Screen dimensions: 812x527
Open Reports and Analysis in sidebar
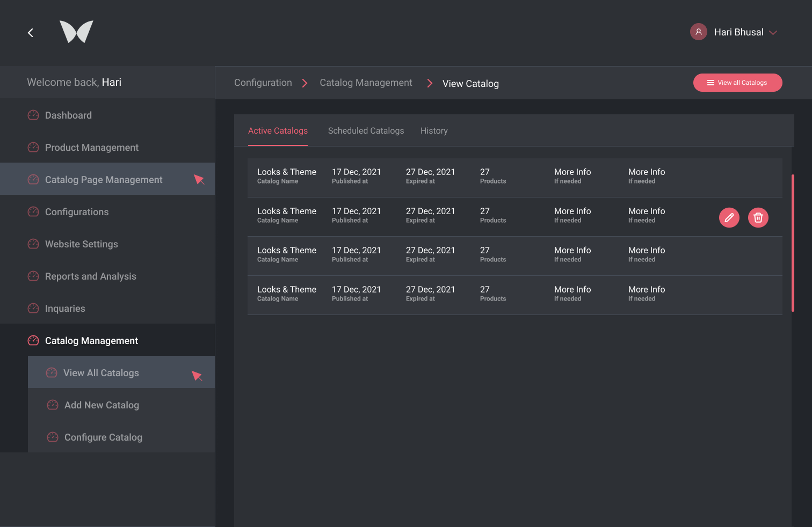(91, 276)
